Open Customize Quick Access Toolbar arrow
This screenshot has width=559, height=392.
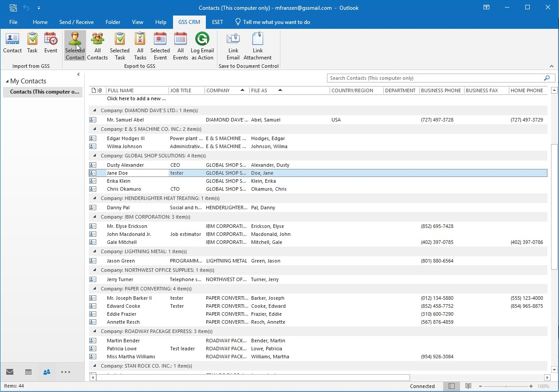pyautogui.click(x=39, y=8)
